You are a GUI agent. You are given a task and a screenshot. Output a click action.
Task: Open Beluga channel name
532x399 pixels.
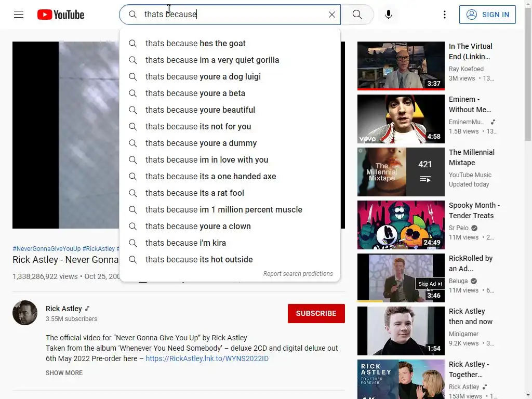click(x=458, y=281)
